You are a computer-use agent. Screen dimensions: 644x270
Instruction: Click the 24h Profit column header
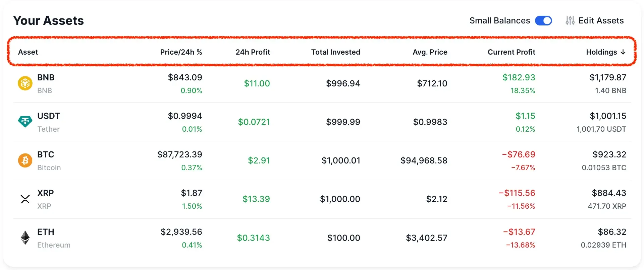point(253,52)
